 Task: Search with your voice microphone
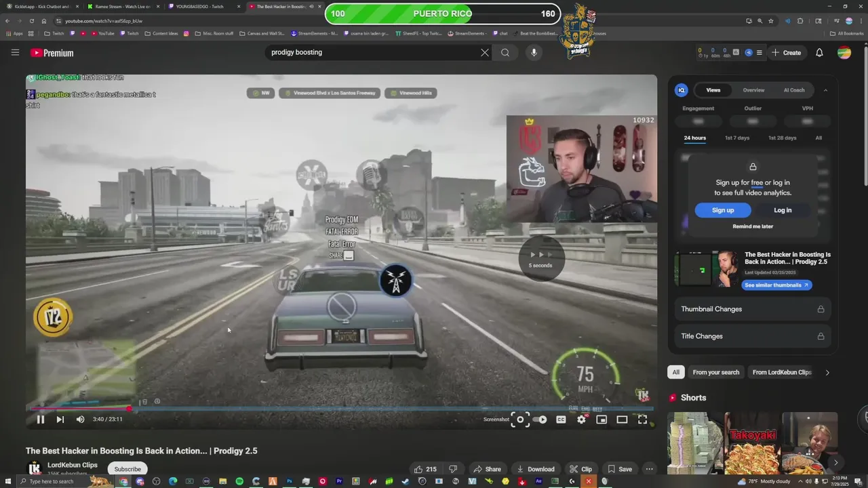pos(534,52)
